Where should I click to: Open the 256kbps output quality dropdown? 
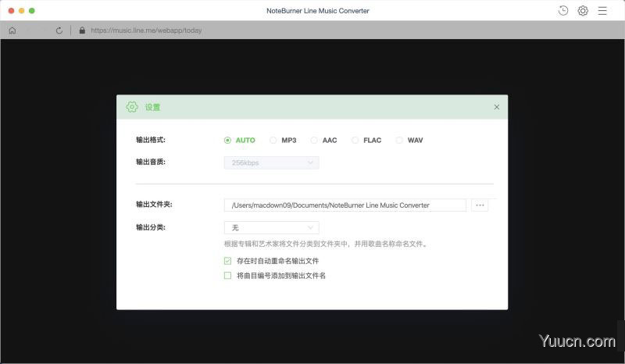pyautogui.click(x=271, y=162)
